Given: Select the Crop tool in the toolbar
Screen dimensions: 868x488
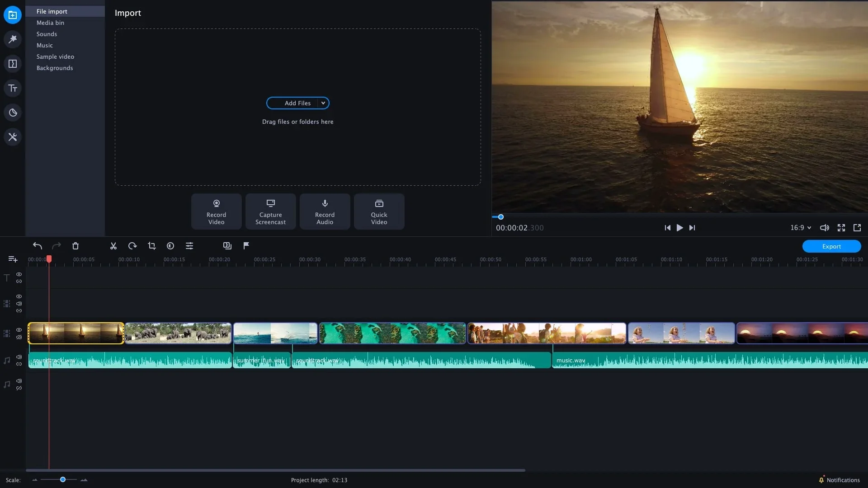Looking at the screenshot, I should click(x=151, y=246).
